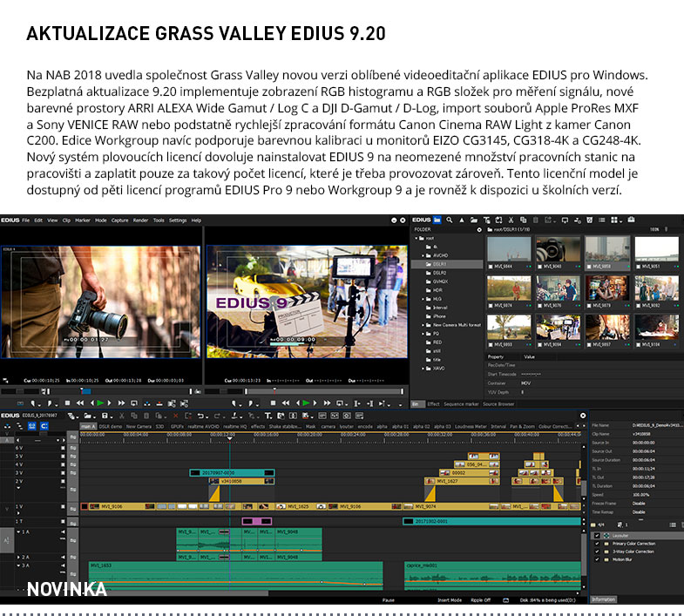Select the Loudness Meter sequence tab
This screenshot has height=616, width=684.
click(471, 426)
